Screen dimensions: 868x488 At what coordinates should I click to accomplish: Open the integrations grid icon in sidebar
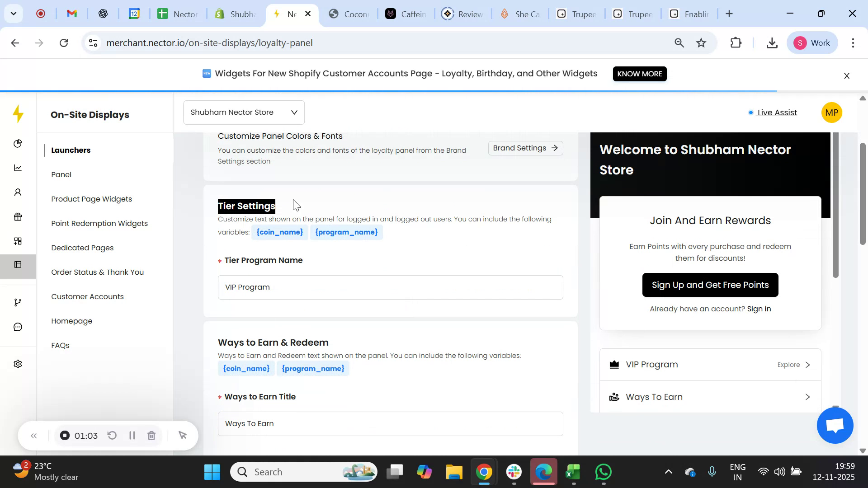[x=18, y=241]
